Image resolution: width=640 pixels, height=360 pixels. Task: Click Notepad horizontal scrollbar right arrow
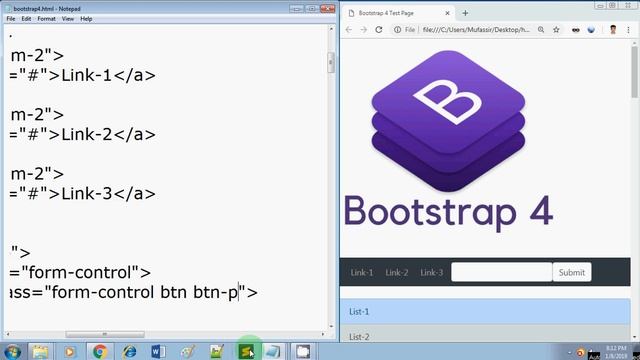pyautogui.click(x=323, y=334)
